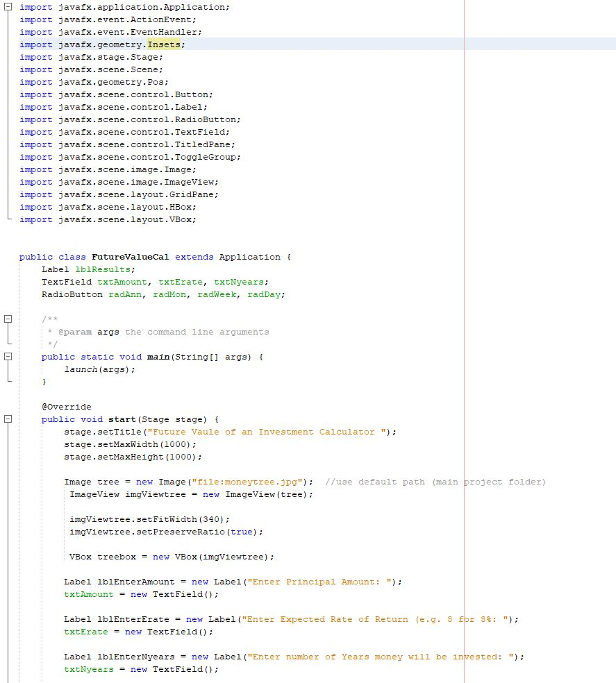Click the launch(args) call
The image size is (616, 683).
coord(99,369)
